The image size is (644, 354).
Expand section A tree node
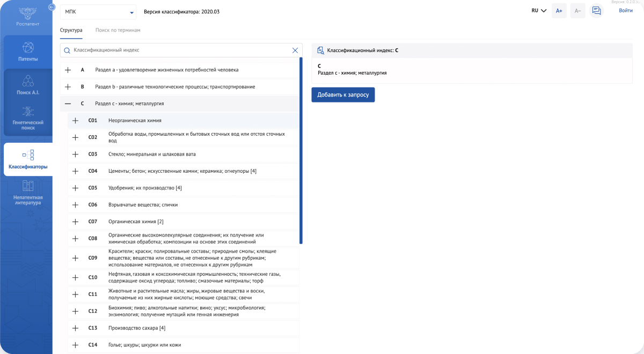pyautogui.click(x=68, y=70)
